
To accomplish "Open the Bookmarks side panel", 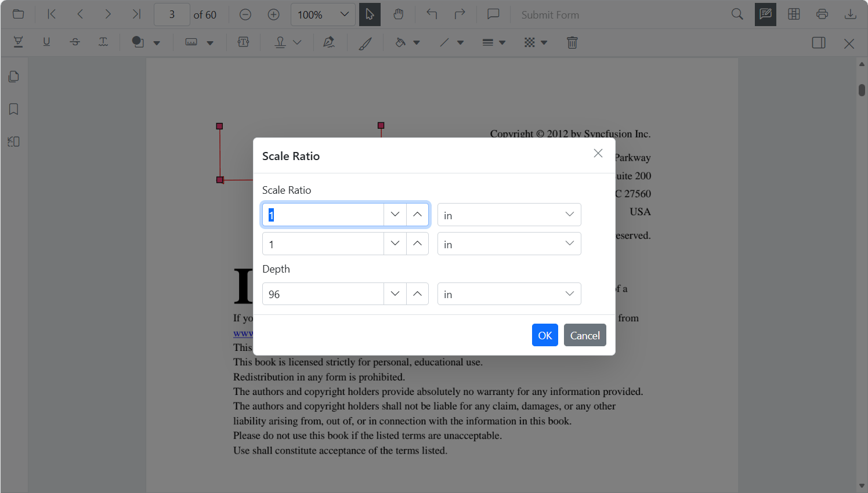I will 14,109.
